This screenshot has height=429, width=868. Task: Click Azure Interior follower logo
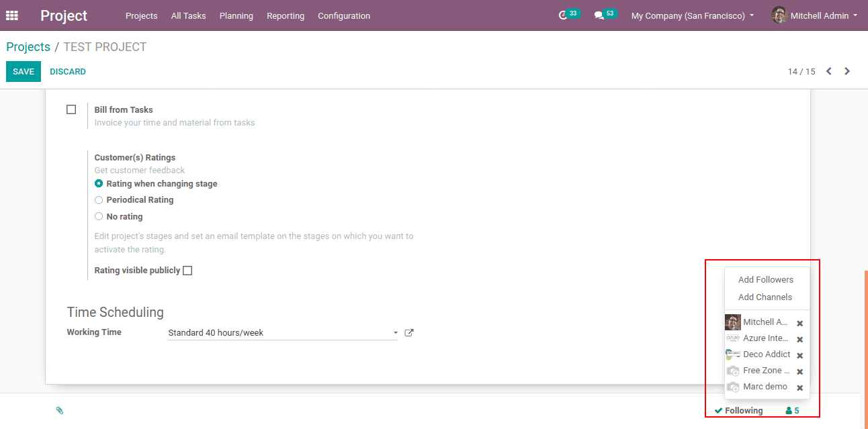point(733,338)
